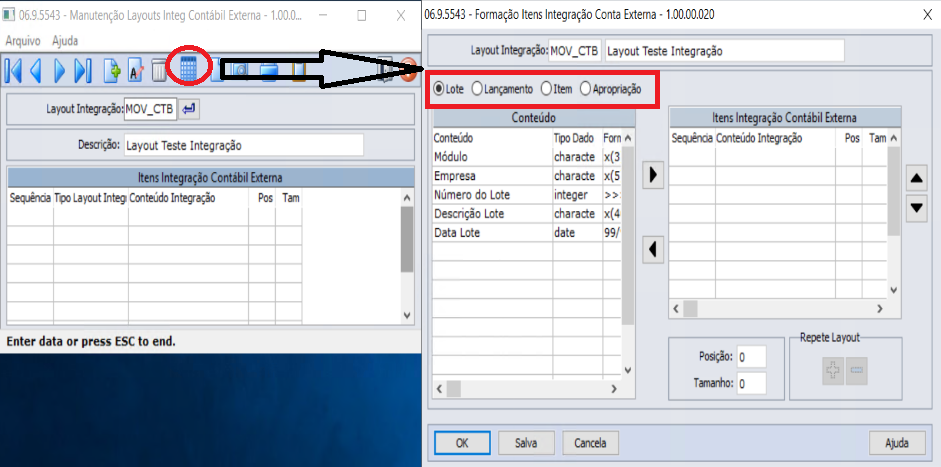
Task: Go to next record in Manutenção toolbar
Action: (59, 70)
